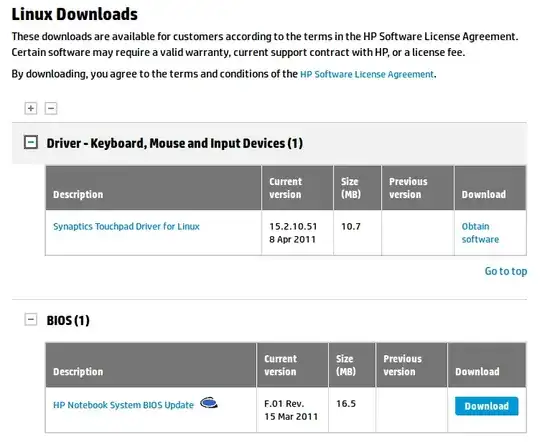Open the HP Notebook System BIOS Update link
Screen dimensions: 540x442
click(x=123, y=405)
